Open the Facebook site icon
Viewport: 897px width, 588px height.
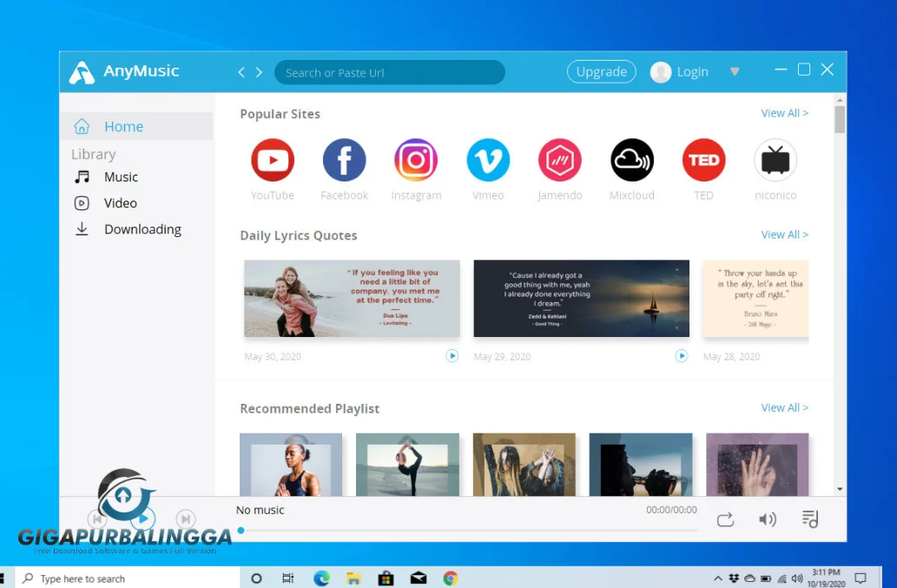[x=345, y=160]
